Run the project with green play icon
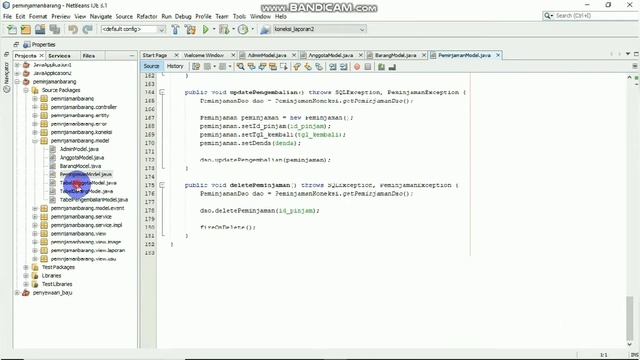Viewport: 640px width, 360px height. (x=206, y=29)
